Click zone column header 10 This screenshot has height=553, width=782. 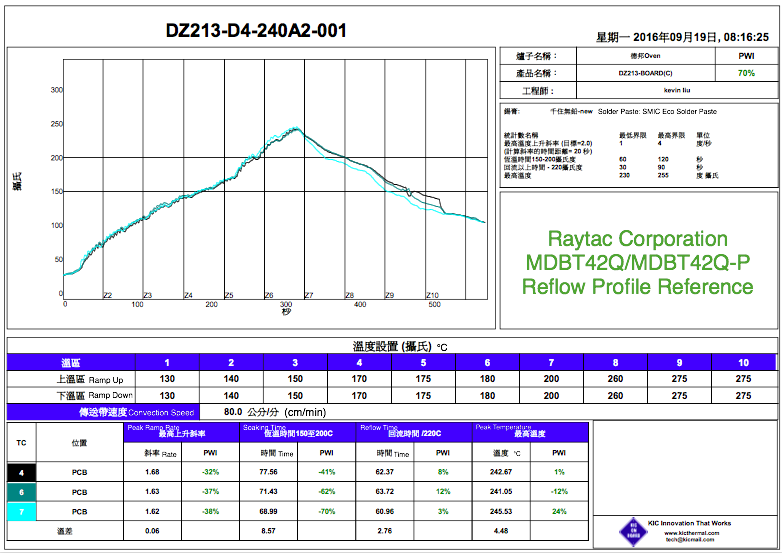click(744, 363)
